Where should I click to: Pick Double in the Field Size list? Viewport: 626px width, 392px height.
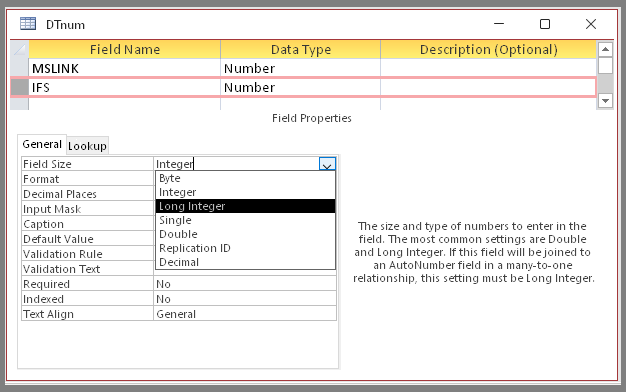click(x=245, y=234)
